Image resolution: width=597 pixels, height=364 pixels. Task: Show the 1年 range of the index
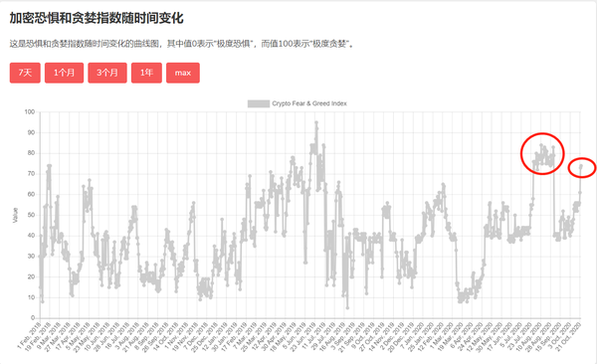146,73
